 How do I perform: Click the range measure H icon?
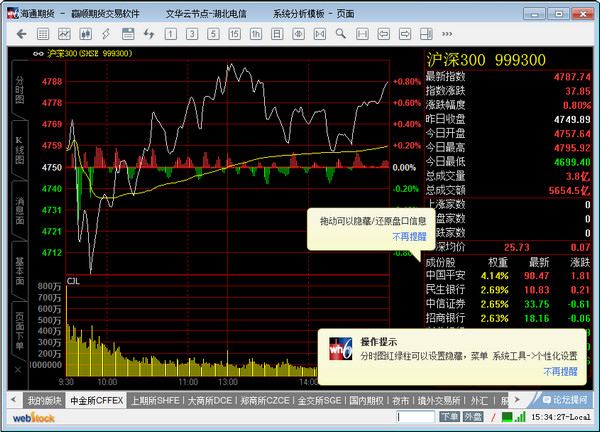tap(362, 34)
